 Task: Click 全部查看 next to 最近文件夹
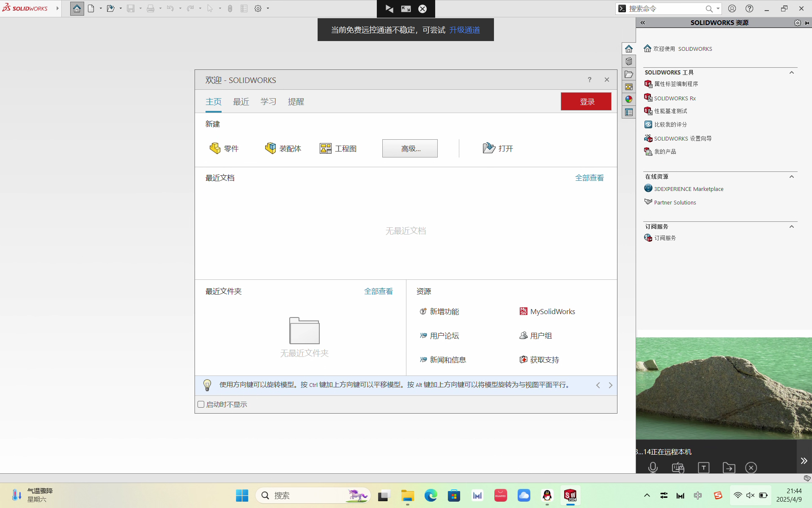point(379,291)
